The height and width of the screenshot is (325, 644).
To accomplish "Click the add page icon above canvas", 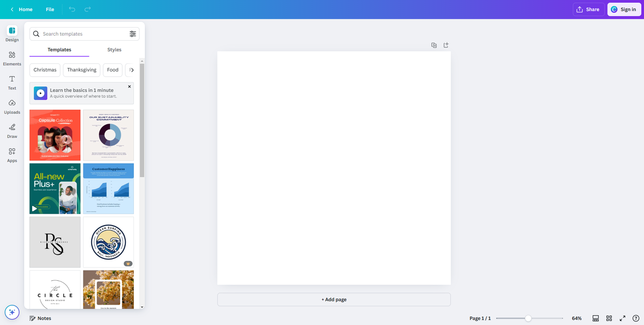I will (x=446, y=45).
